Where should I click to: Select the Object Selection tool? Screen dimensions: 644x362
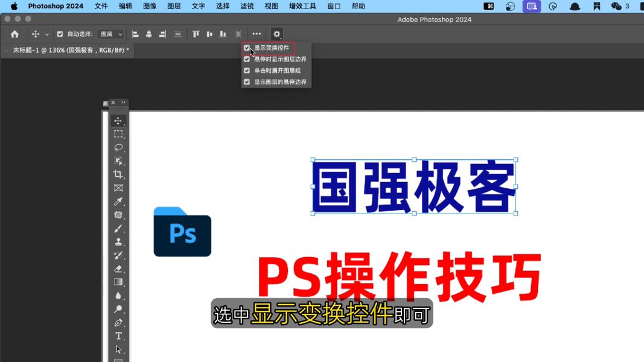[x=118, y=161]
